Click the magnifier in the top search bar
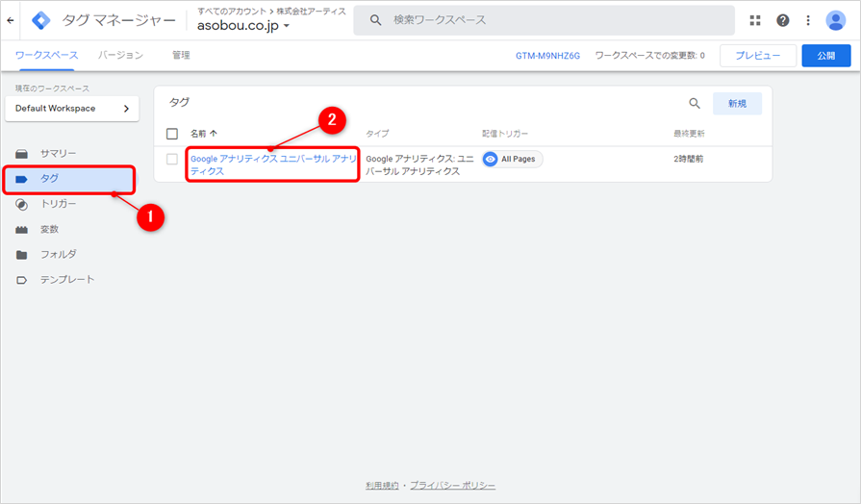 (x=375, y=20)
